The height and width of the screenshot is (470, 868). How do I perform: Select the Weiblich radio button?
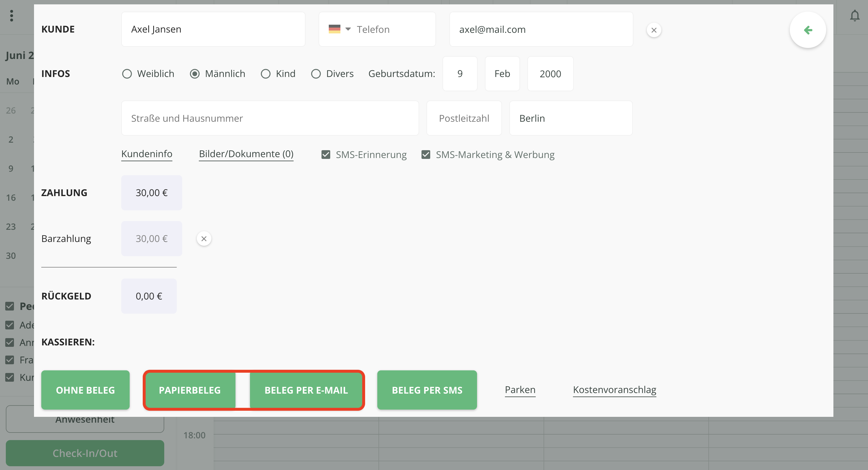coord(127,73)
